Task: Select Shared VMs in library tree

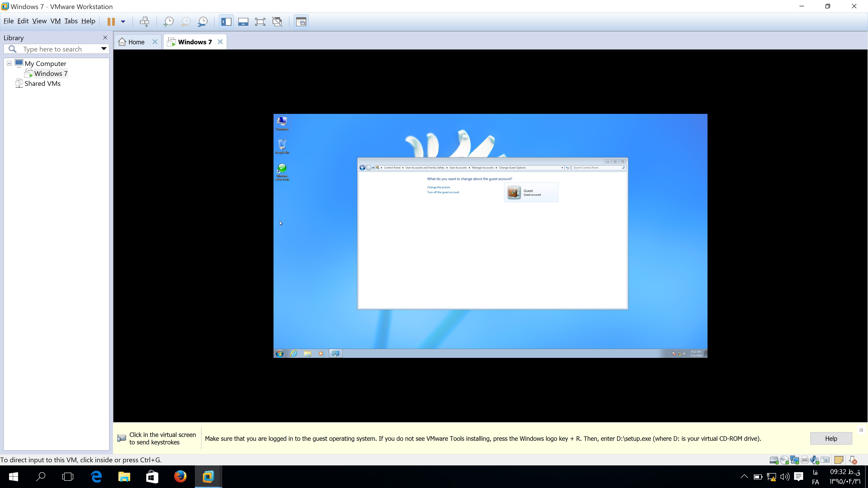Action: tap(42, 84)
